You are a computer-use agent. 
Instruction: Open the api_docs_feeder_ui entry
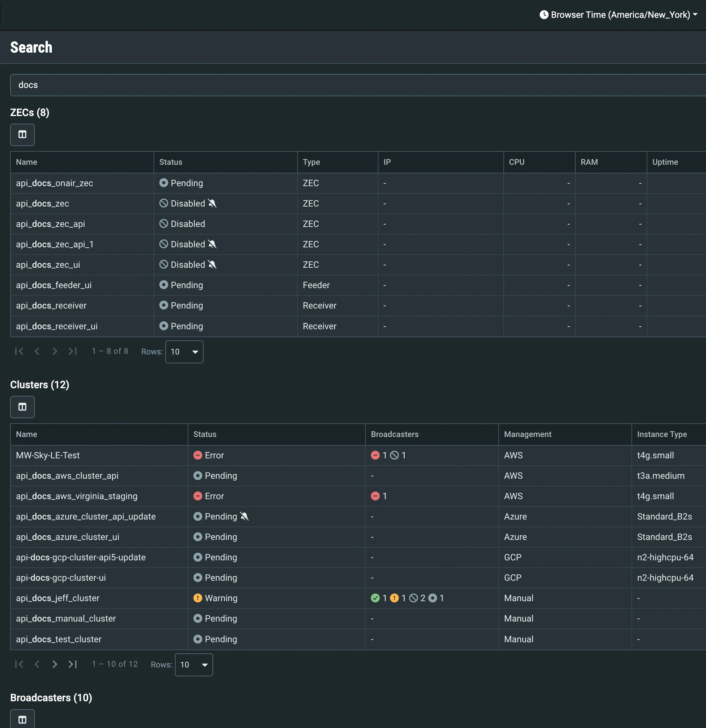coord(54,285)
